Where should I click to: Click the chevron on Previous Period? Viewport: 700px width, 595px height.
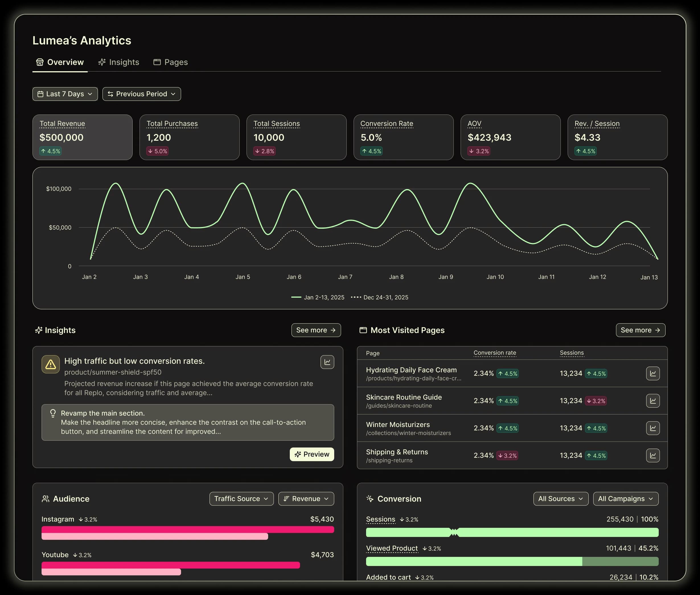(173, 94)
